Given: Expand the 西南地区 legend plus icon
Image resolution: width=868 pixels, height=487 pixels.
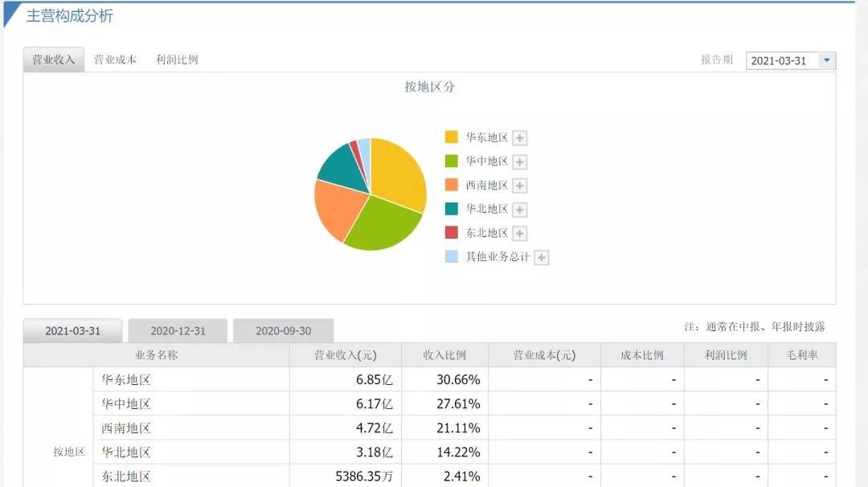Looking at the screenshot, I should (520, 186).
